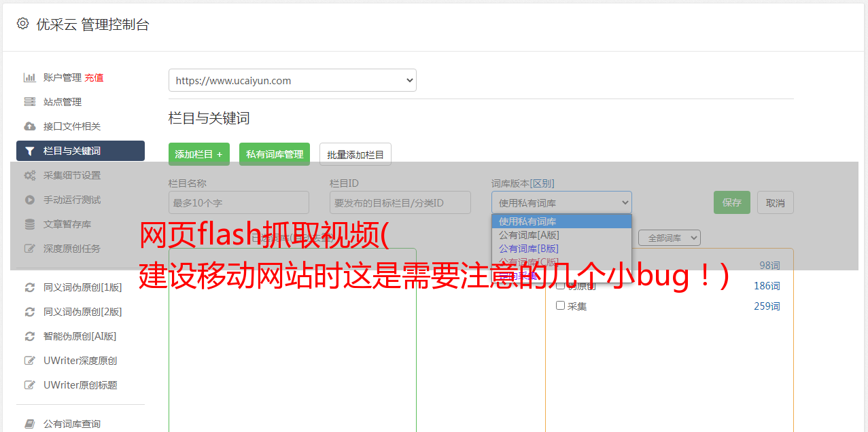Click the cloud upload icon for 接口文件相关
The height and width of the screenshot is (432, 868).
pos(30,126)
